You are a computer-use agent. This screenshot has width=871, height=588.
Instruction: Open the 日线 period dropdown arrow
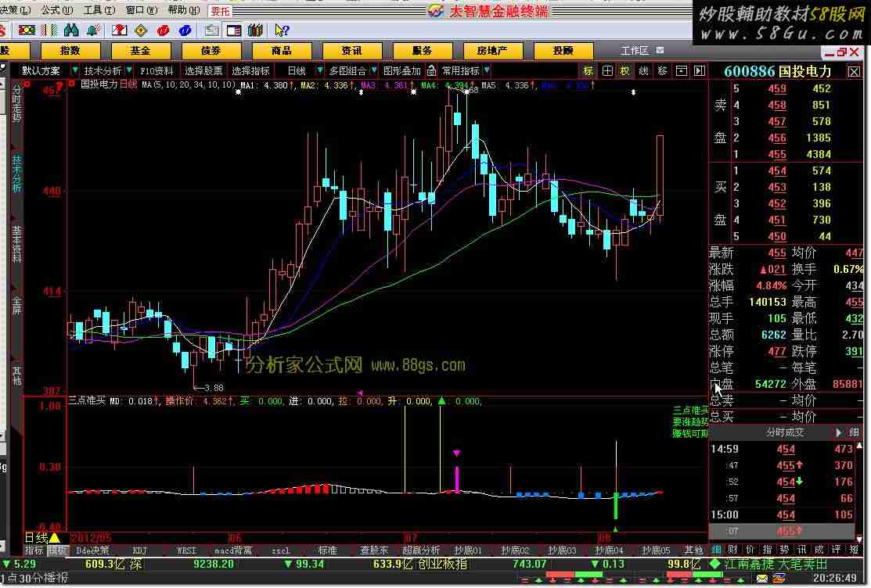point(319,70)
